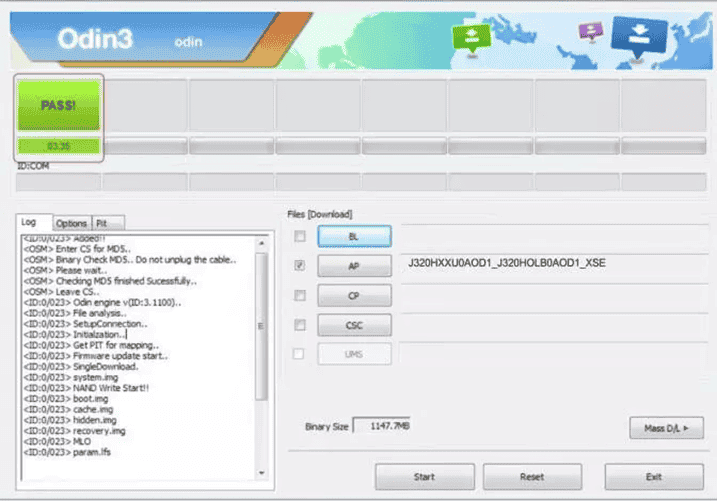Click the green download icon in banner
717x501 pixels.
(468, 37)
